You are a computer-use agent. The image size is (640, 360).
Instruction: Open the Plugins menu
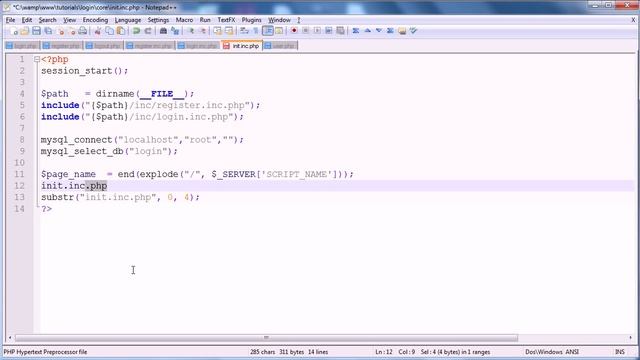[251, 20]
